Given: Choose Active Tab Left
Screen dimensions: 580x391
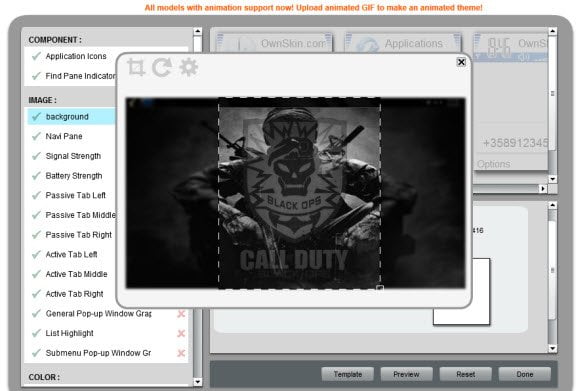Looking at the screenshot, I should click(x=72, y=255).
